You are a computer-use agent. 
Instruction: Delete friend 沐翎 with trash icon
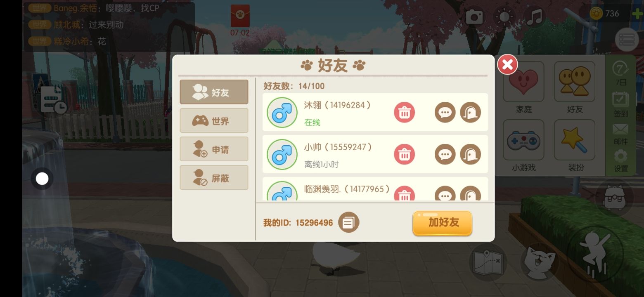404,112
